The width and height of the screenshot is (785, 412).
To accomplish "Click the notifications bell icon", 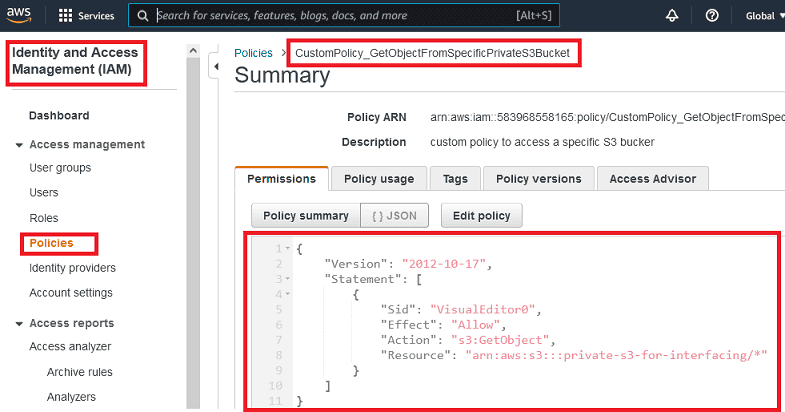I will coord(674,16).
